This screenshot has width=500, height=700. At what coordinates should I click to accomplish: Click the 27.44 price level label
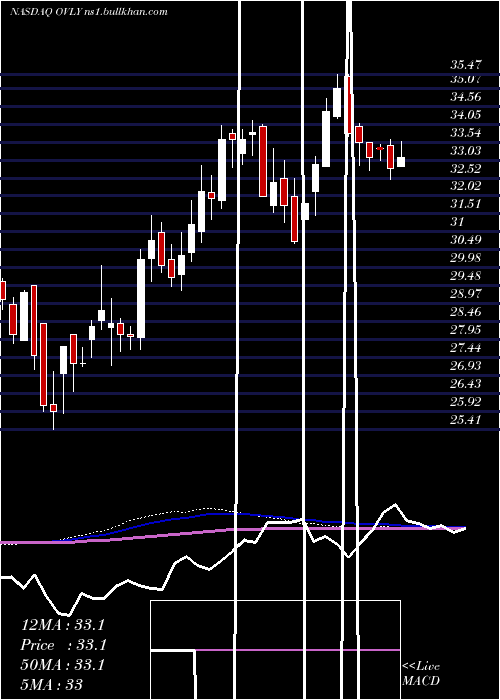(x=466, y=347)
